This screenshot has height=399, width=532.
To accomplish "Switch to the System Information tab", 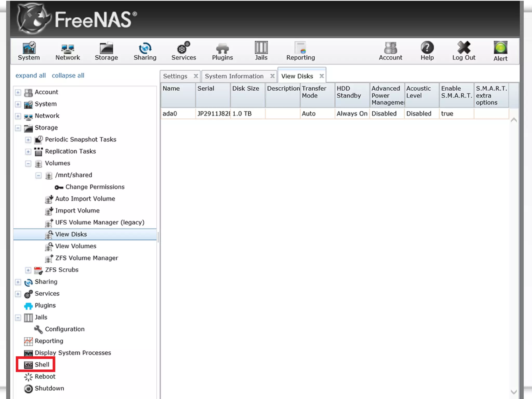I will (234, 76).
